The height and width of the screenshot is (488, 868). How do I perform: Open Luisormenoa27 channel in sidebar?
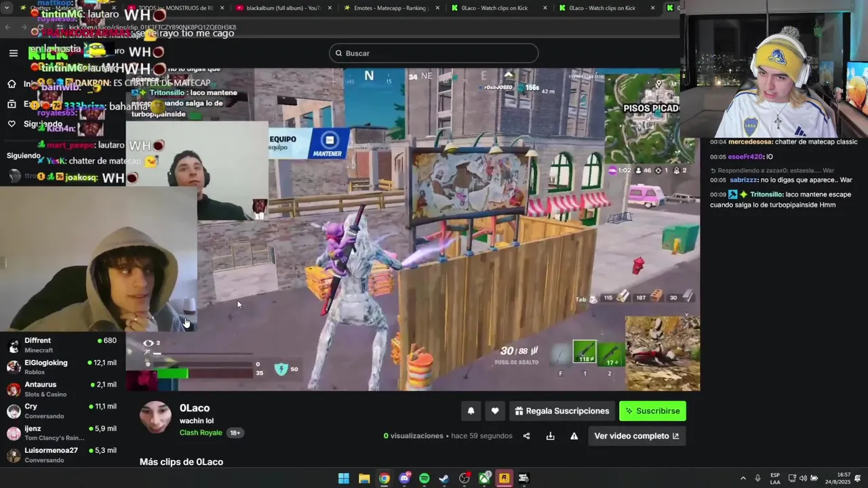pyautogui.click(x=63, y=455)
